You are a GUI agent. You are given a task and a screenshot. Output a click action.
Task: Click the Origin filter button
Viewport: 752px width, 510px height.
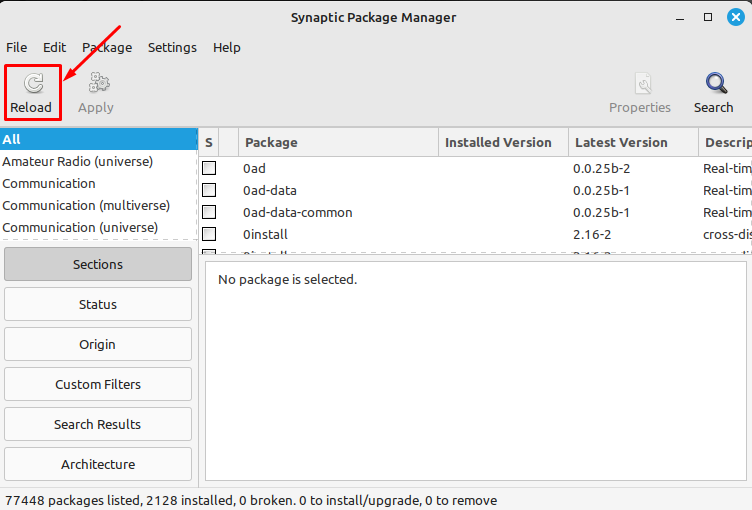98,344
